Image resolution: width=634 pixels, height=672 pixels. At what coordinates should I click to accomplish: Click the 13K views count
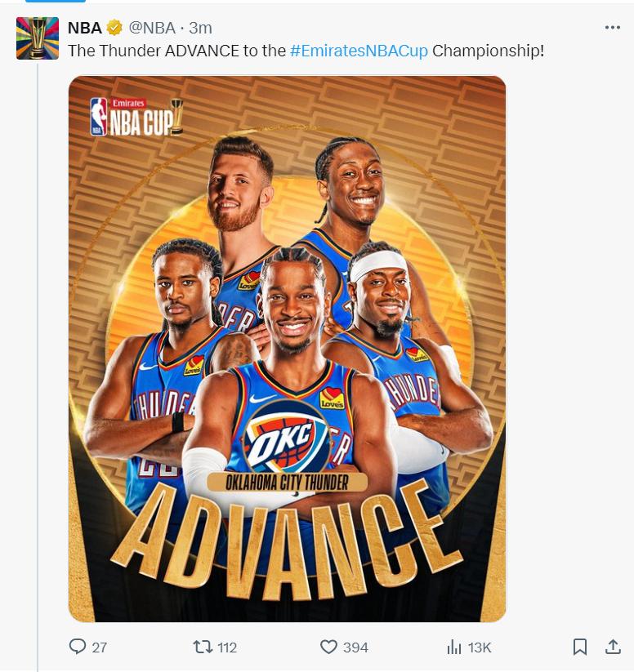479,648
